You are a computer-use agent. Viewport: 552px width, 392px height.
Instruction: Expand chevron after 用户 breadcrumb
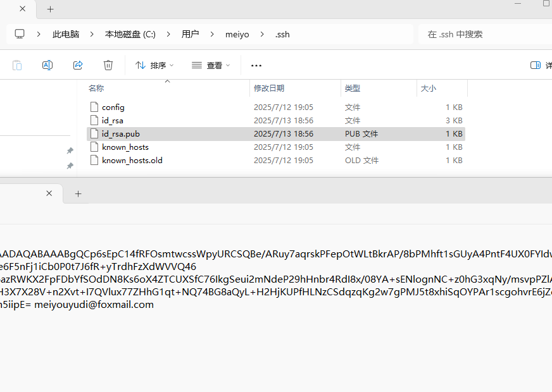pos(212,34)
